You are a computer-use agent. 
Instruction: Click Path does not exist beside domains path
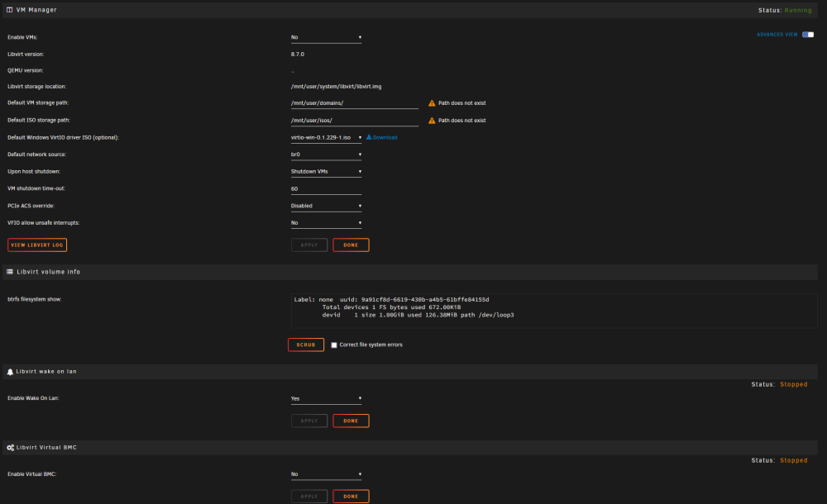tap(462, 103)
